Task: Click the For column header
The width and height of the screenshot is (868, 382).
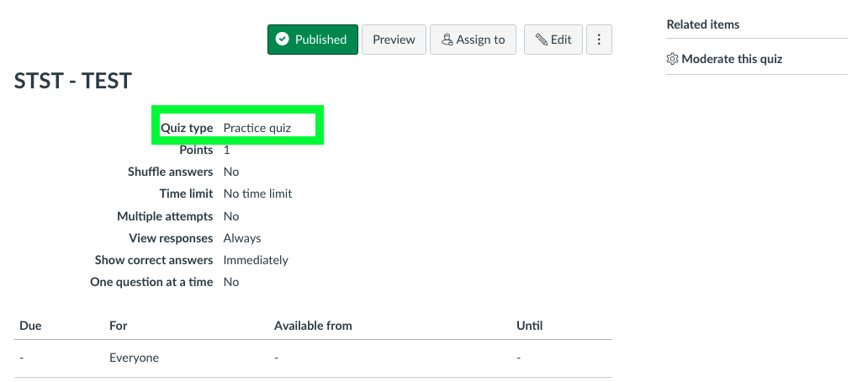Action: tap(119, 326)
